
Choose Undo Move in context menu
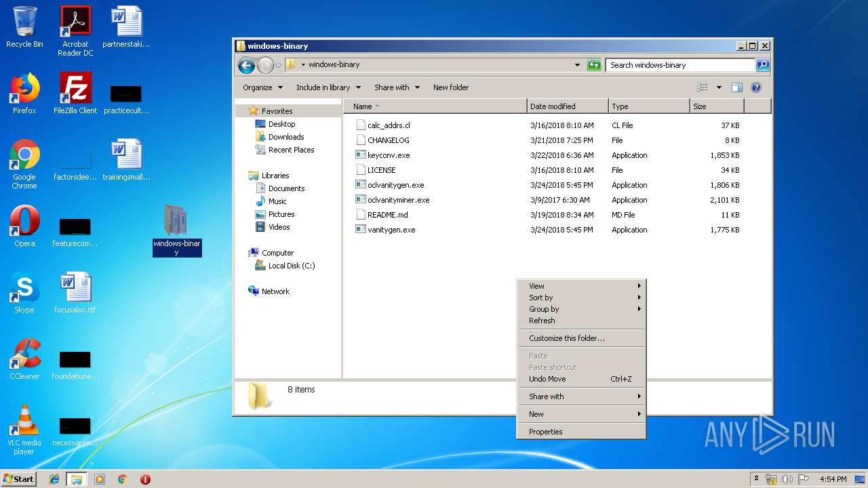click(x=582, y=379)
